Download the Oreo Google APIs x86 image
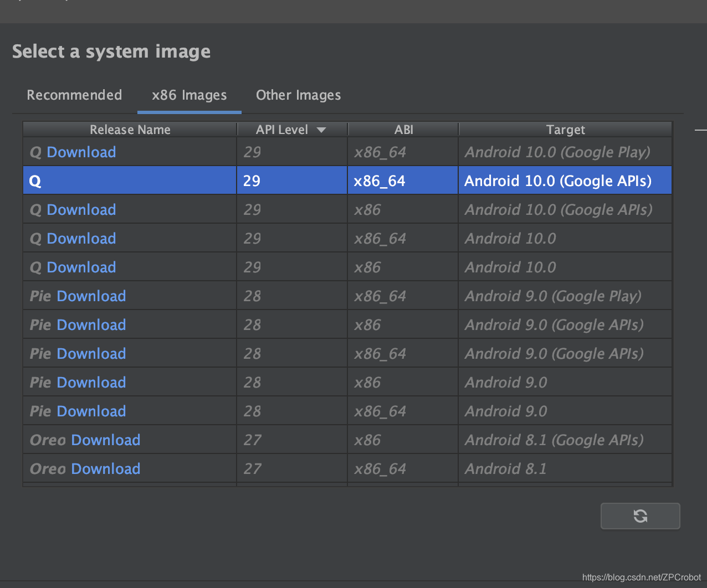 tap(105, 440)
